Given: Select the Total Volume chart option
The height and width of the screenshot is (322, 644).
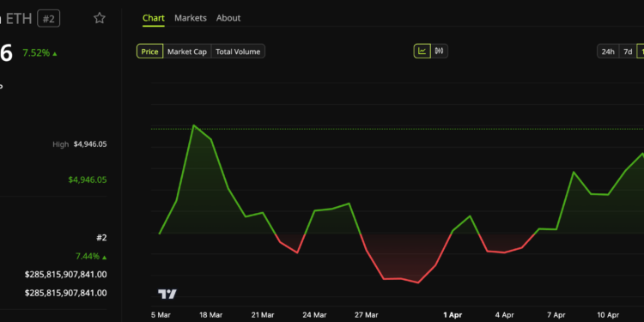Looking at the screenshot, I should [238, 52].
